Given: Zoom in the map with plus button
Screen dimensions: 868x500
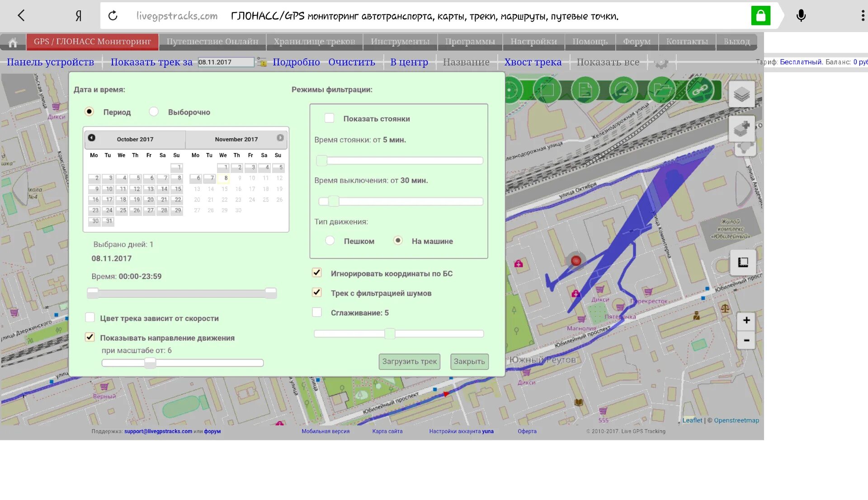Looking at the screenshot, I should tap(746, 320).
